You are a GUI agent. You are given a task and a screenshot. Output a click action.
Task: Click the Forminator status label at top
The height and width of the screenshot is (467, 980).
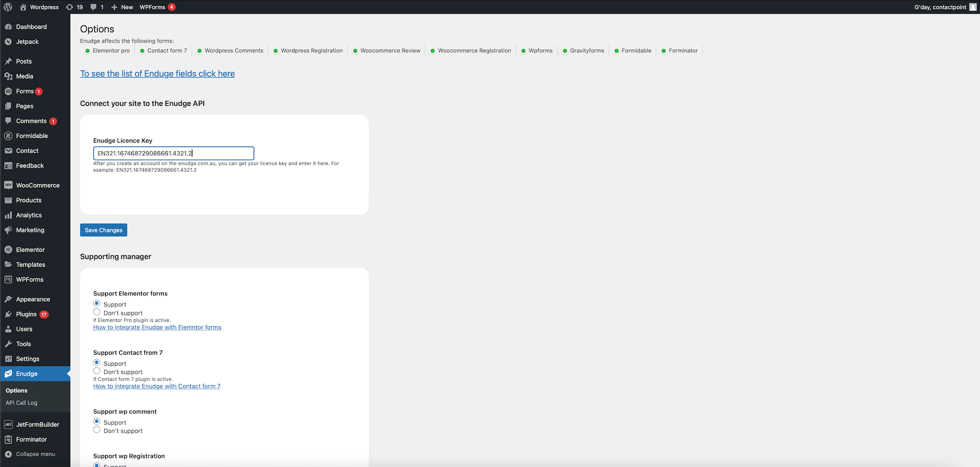pyautogui.click(x=683, y=51)
